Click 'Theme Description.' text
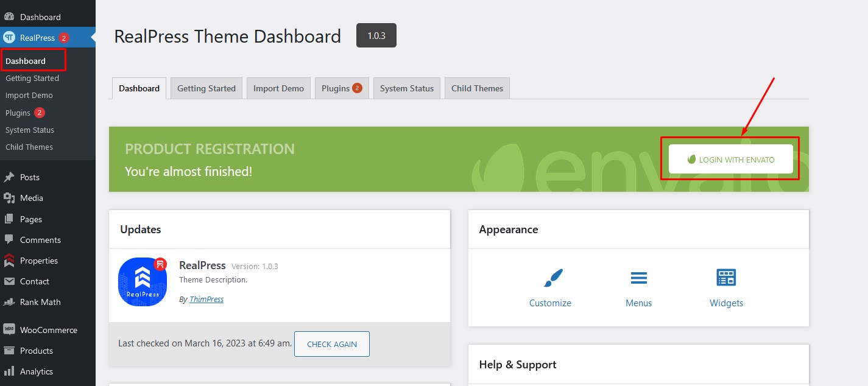Image resolution: width=868 pixels, height=386 pixels. [213, 280]
